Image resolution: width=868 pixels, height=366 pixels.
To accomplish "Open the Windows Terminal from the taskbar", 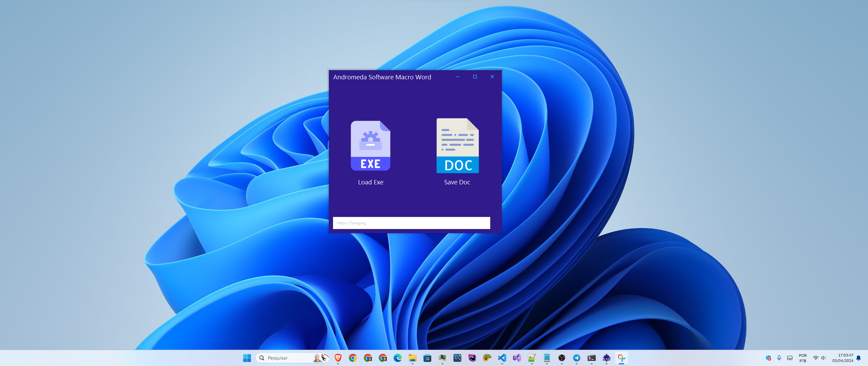I will 592,358.
